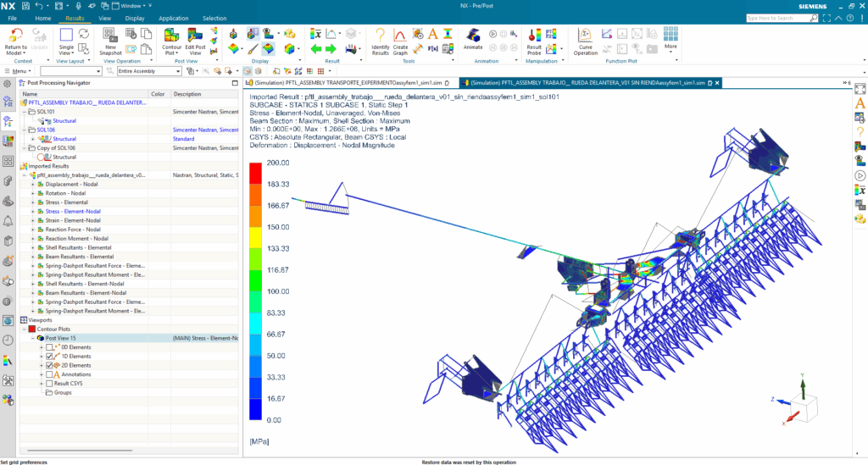
Task: Expand the Displacement - Nodal result node
Action: click(33, 184)
